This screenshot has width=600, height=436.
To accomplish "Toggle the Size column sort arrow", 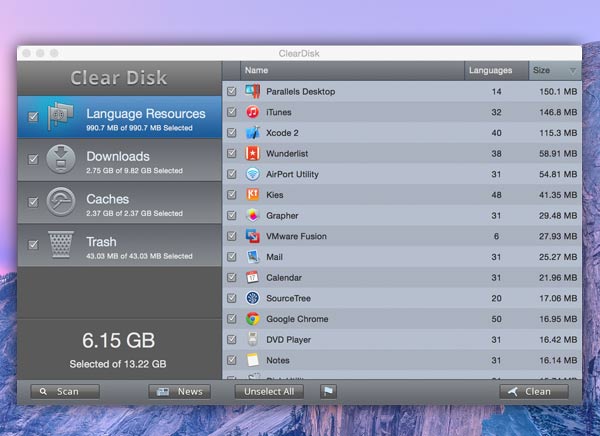I will (572, 71).
